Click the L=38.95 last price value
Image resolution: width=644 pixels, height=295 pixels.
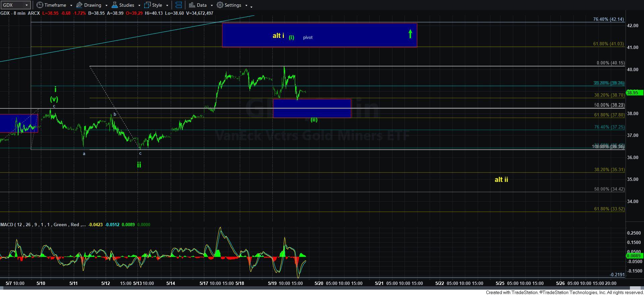[x=50, y=13]
